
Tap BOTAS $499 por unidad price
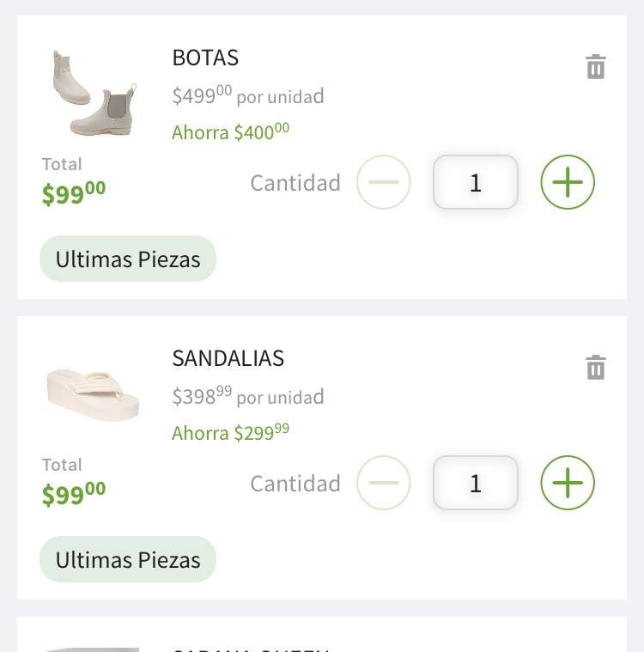pos(248,95)
